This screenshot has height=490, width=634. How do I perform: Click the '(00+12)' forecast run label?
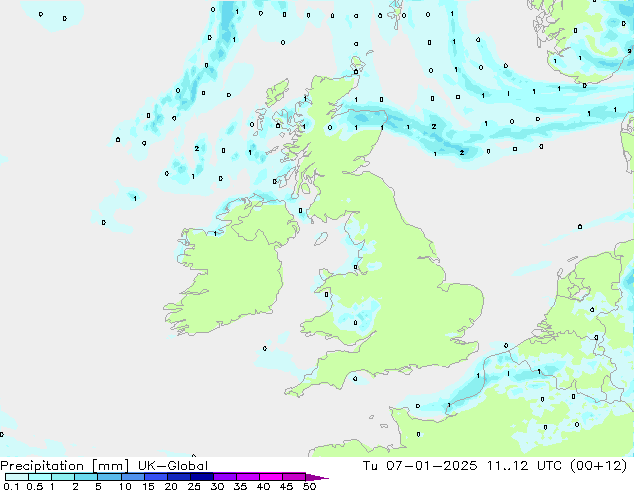(x=598, y=466)
